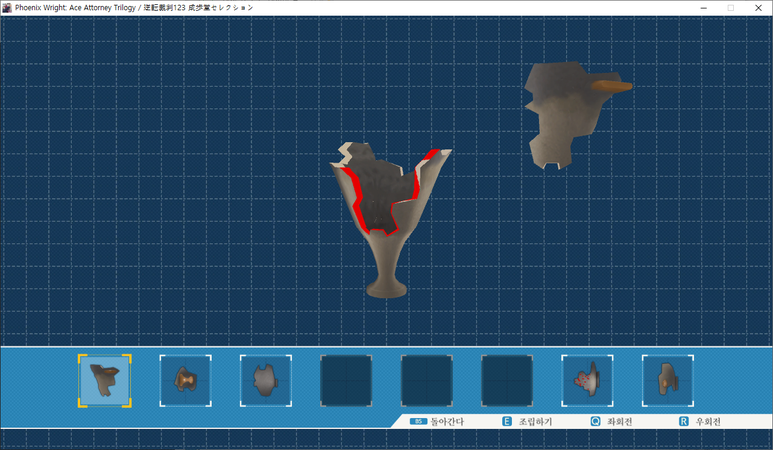This screenshot has height=450, width=773.
Task: Choose the gray shard in third slot
Action: click(266, 381)
